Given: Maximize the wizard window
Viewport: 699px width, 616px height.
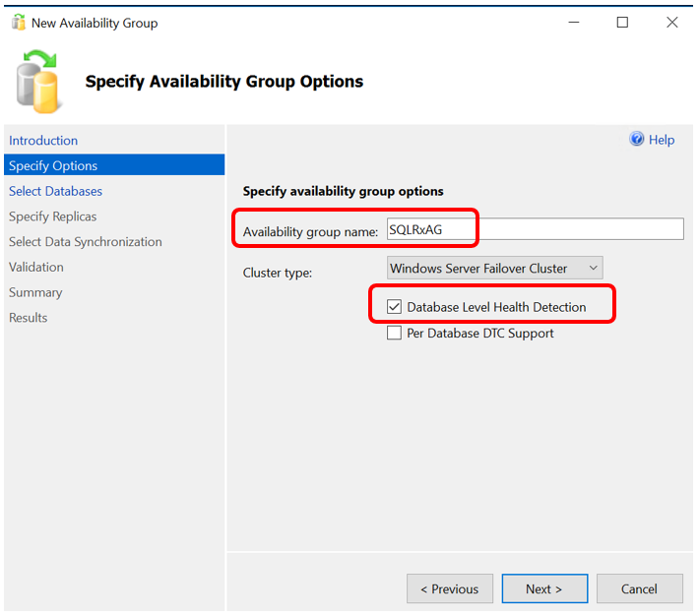Looking at the screenshot, I should coord(622,22).
